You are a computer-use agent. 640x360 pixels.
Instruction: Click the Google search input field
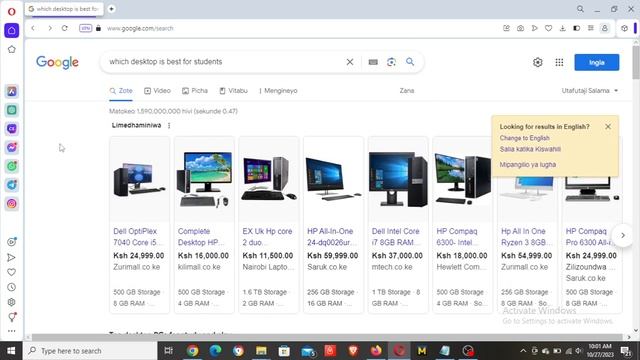click(224, 62)
